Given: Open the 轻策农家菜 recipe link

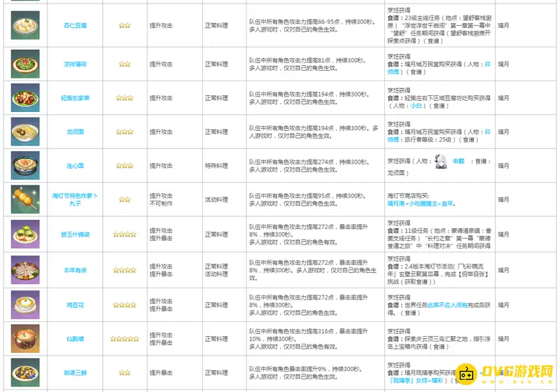Looking at the screenshot, I should click(75, 98).
